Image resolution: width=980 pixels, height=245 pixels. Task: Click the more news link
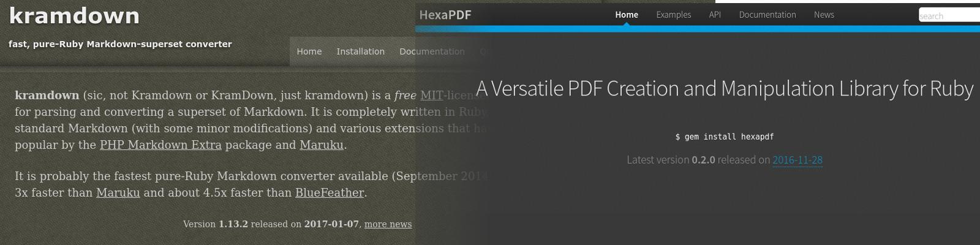(388, 224)
